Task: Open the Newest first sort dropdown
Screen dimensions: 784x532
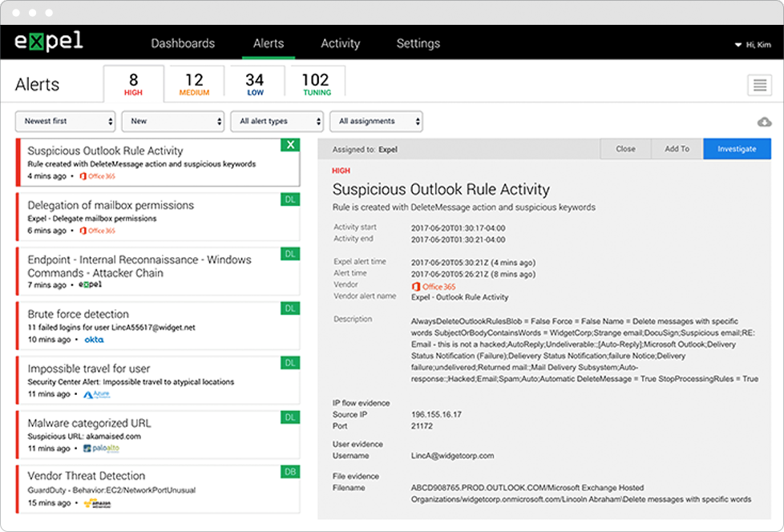Action: (66, 122)
